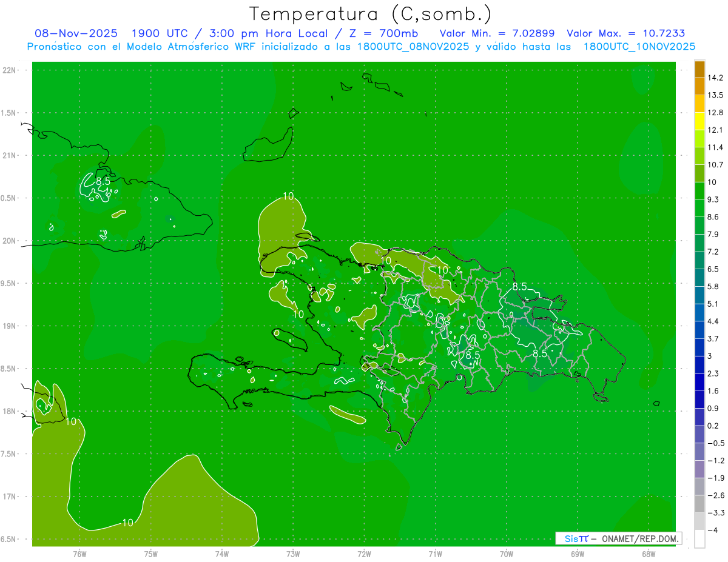Click the '71W' longitude axis label

[x=435, y=554]
